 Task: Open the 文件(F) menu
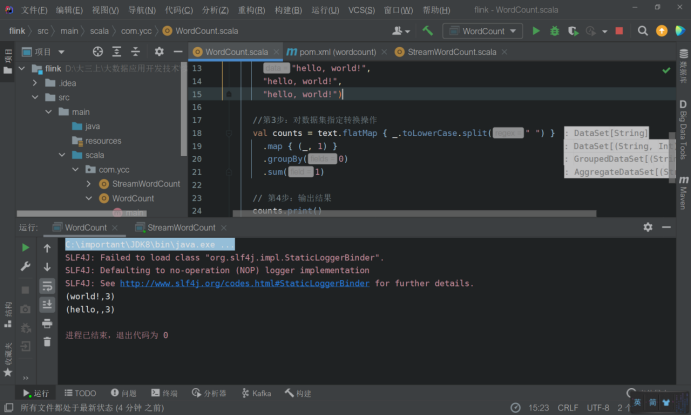(34, 10)
